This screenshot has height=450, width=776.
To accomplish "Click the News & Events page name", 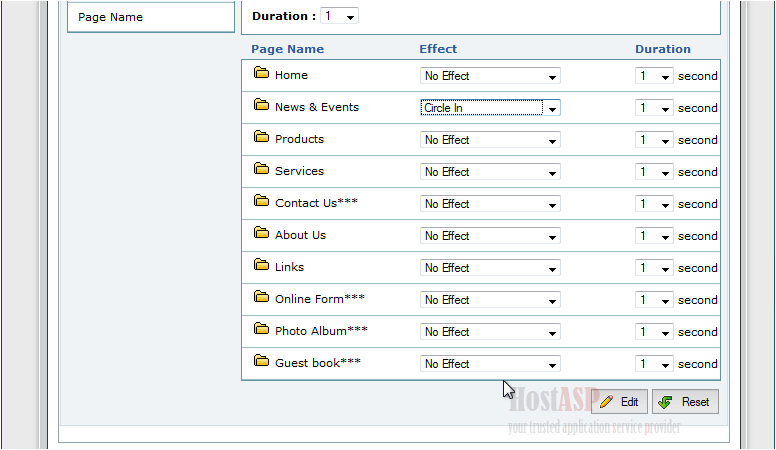I will [x=317, y=107].
